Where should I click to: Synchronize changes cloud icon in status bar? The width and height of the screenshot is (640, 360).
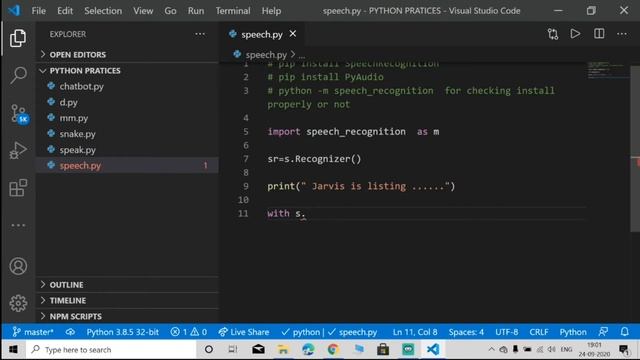(70, 332)
